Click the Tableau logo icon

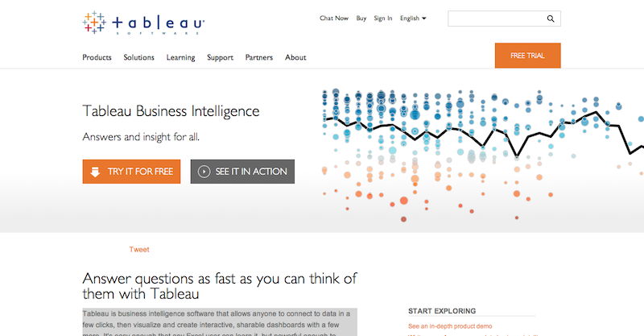click(x=94, y=23)
